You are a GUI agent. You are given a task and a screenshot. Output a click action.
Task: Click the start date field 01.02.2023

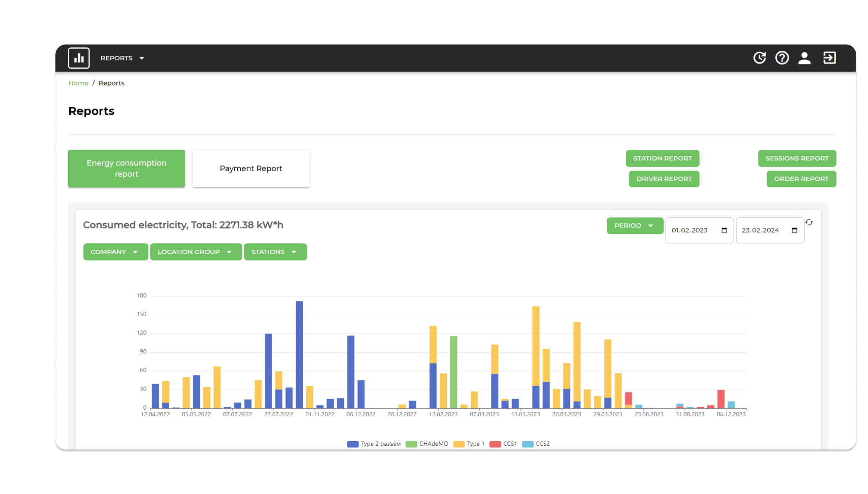[699, 230]
